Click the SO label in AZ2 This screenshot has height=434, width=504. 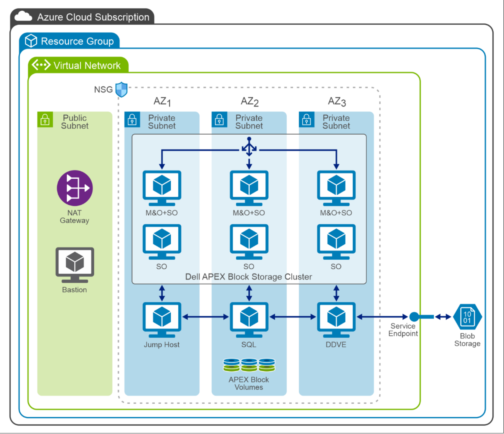249,266
